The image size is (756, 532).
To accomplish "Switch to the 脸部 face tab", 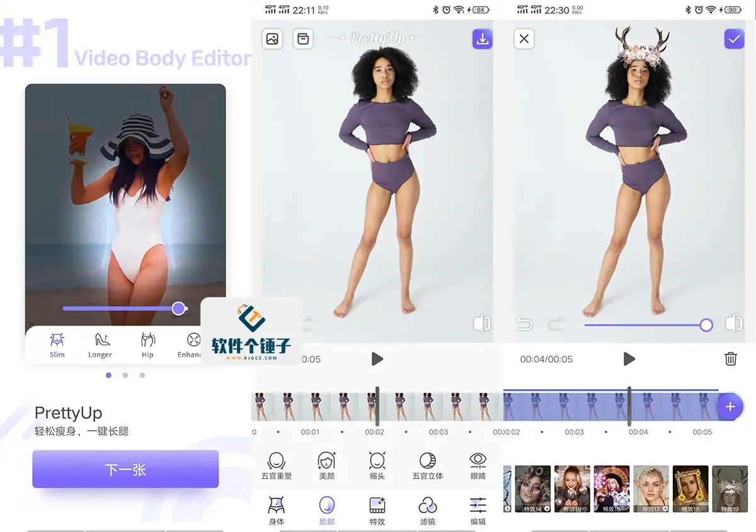I will [327, 511].
